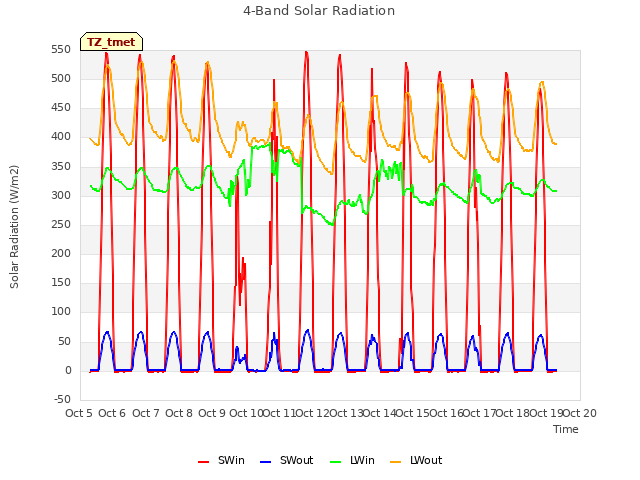The height and width of the screenshot is (480, 640).
Task: Click the 550 y-axis tick label
Action: 61,49
